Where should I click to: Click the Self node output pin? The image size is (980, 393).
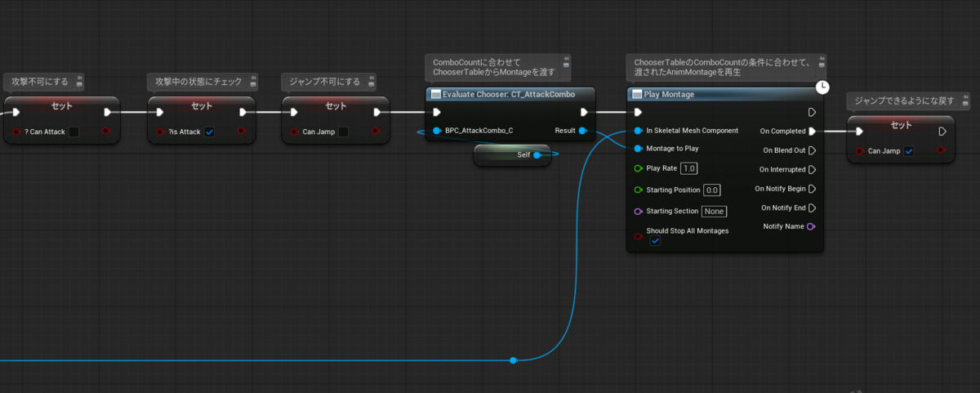coord(537,154)
